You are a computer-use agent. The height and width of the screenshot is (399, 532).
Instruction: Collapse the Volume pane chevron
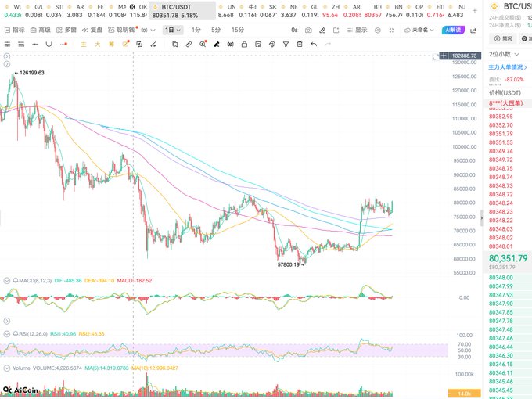click(x=6, y=368)
